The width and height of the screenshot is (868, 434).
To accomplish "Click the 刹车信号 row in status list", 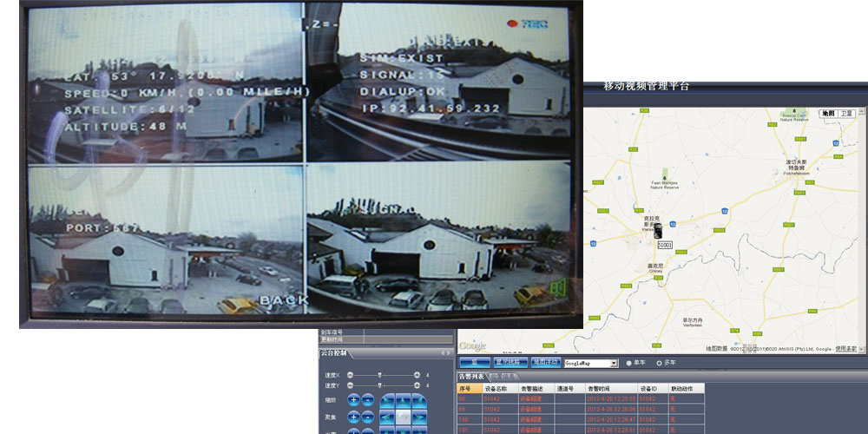I will (386, 332).
